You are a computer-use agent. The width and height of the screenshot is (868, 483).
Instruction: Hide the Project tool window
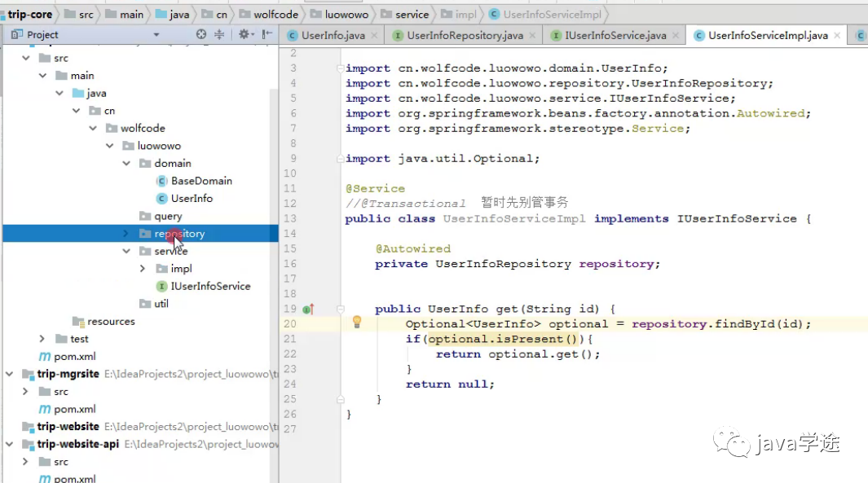click(x=267, y=35)
